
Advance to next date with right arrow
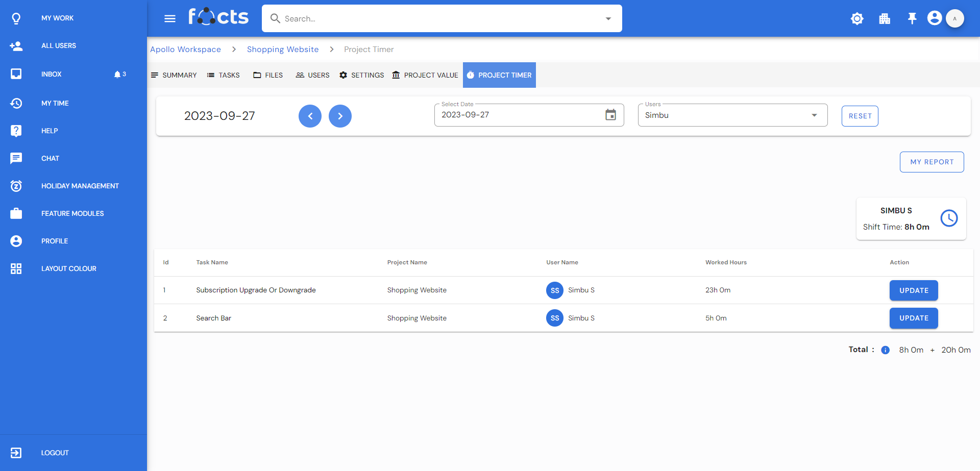340,116
